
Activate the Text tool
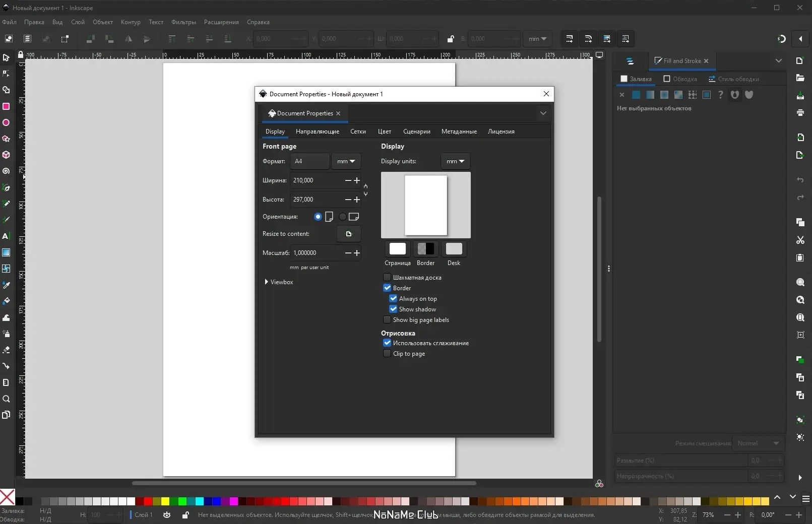pyautogui.click(x=6, y=236)
